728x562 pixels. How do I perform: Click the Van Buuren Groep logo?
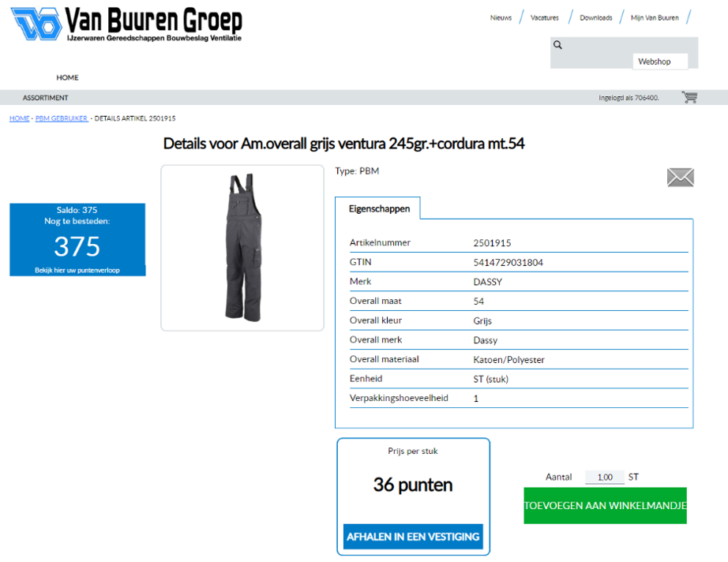pos(126,24)
